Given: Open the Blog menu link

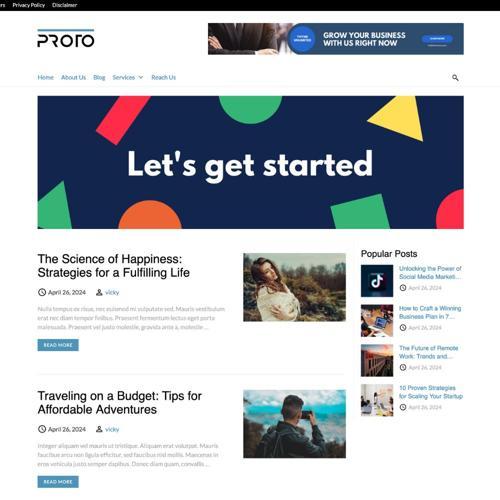Looking at the screenshot, I should click(99, 77).
